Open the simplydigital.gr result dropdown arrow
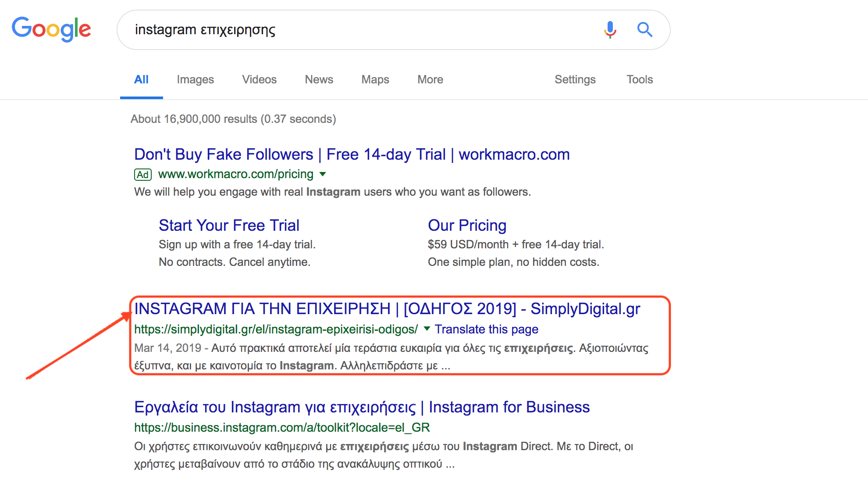 427,329
